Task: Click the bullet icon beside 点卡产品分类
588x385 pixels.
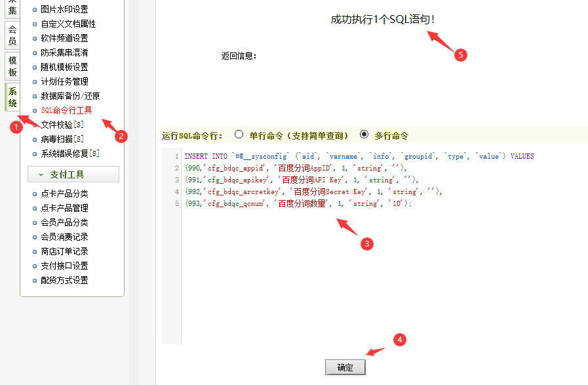Action: point(35,194)
